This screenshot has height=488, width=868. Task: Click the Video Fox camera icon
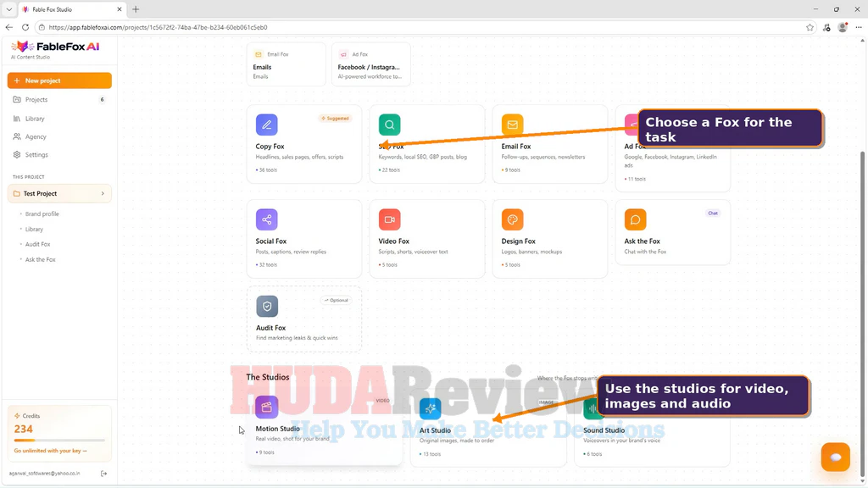(389, 219)
